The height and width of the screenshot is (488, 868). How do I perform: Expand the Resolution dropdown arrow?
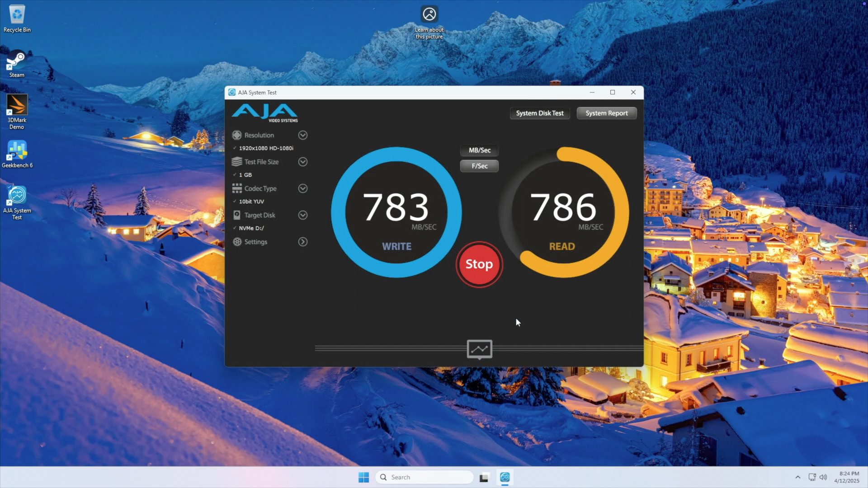303,135
